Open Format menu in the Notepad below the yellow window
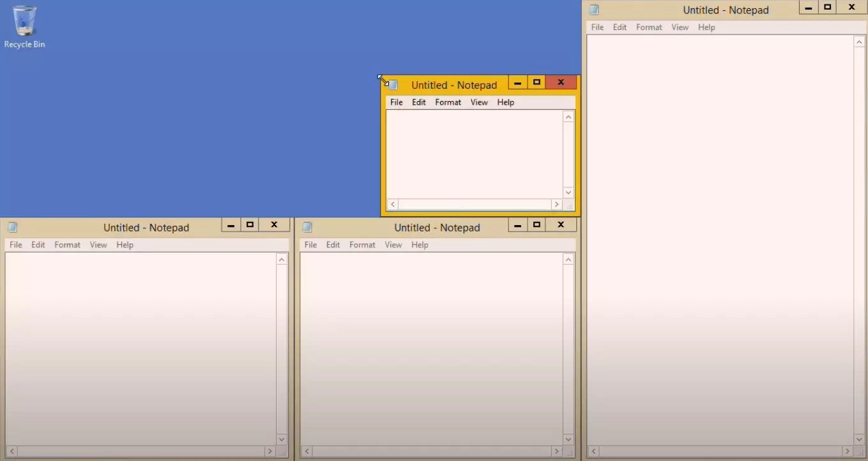 pyautogui.click(x=362, y=245)
